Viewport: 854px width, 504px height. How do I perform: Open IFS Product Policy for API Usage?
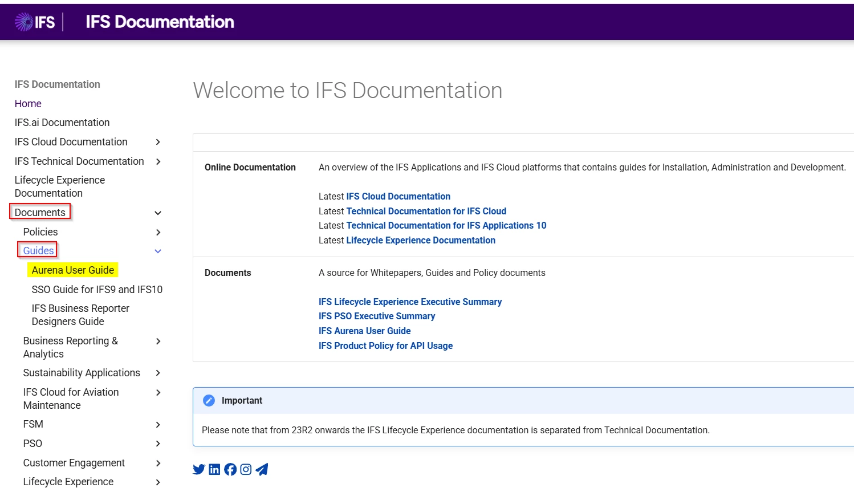point(385,346)
